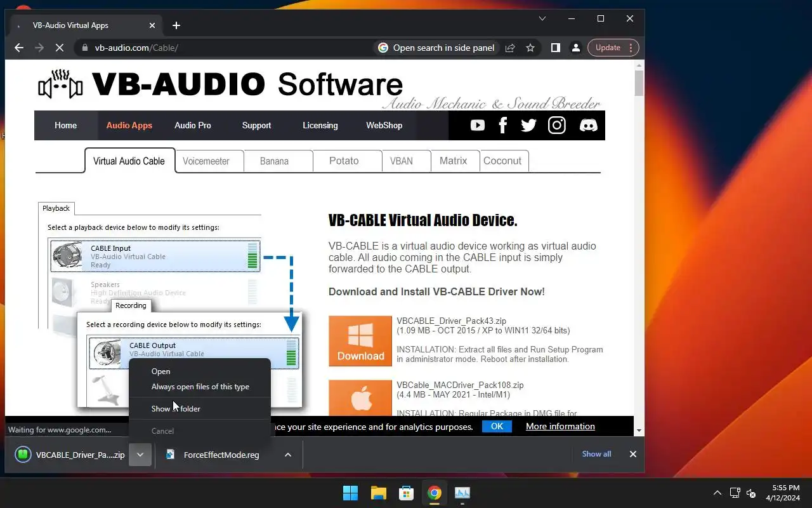Show hidden system tray icons
Screen dimensions: 812x508
tap(717, 493)
